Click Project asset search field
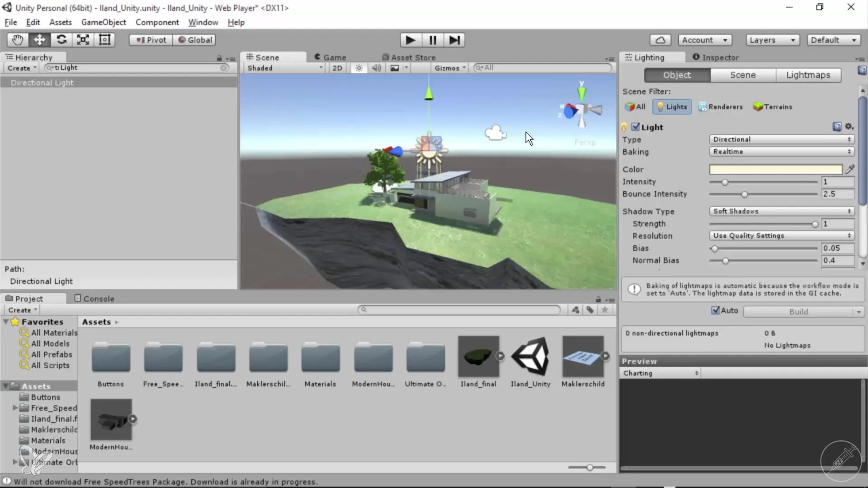The image size is (868, 488). [459, 310]
